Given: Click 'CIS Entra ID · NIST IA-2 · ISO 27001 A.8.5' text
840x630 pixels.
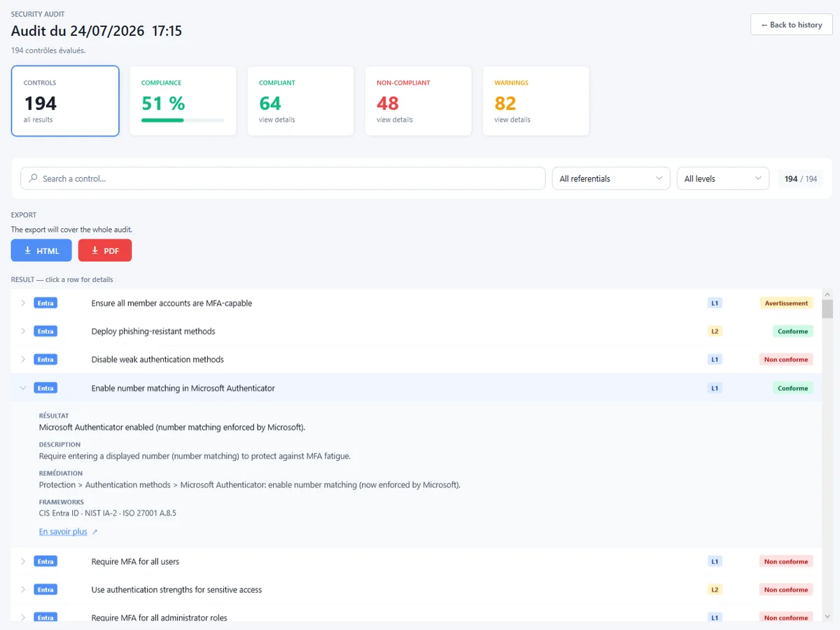Looking at the screenshot, I should coord(108,513).
